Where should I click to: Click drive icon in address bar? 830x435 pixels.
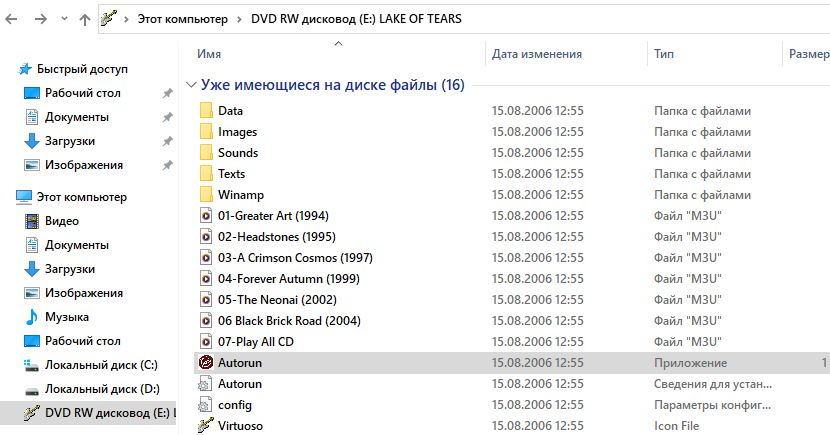click(109, 19)
